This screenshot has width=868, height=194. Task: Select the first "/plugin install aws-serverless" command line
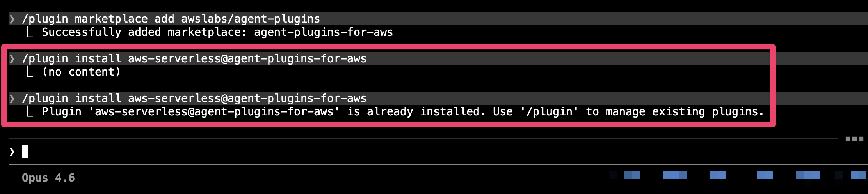[194, 59]
